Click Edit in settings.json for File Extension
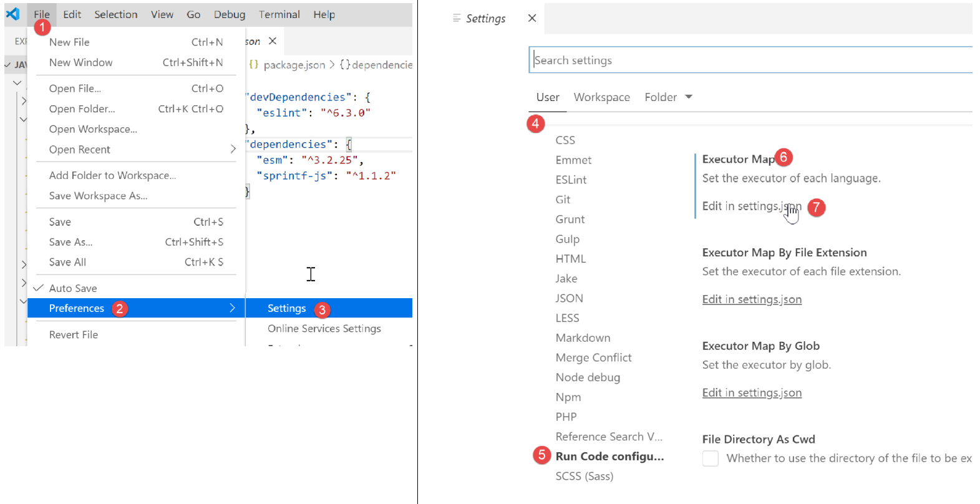Image resolution: width=980 pixels, height=504 pixels. (751, 299)
